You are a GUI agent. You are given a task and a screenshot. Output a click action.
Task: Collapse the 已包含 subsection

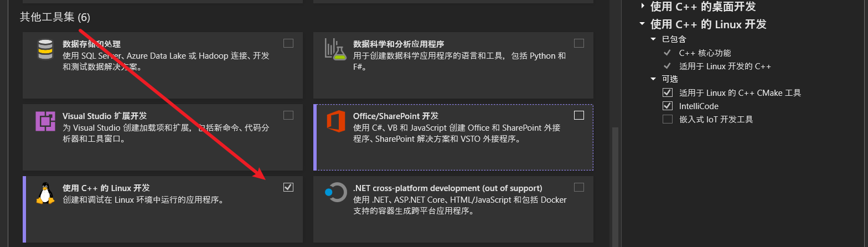point(653,39)
